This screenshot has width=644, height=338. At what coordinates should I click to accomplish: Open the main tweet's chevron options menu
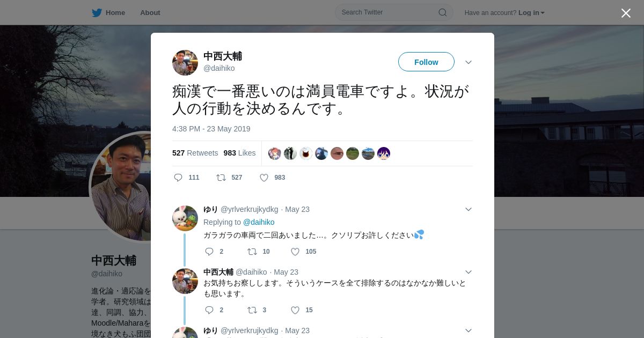pos(469,62)
